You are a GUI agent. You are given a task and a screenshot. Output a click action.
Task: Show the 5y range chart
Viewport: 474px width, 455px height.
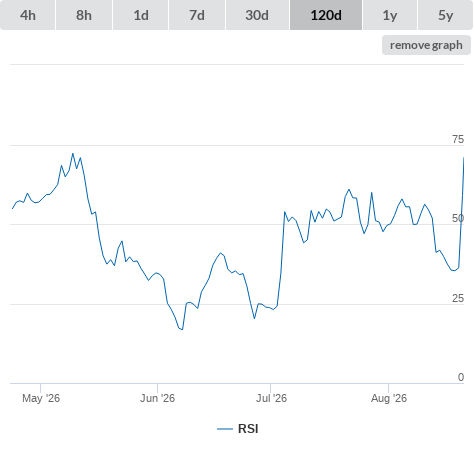445,15
